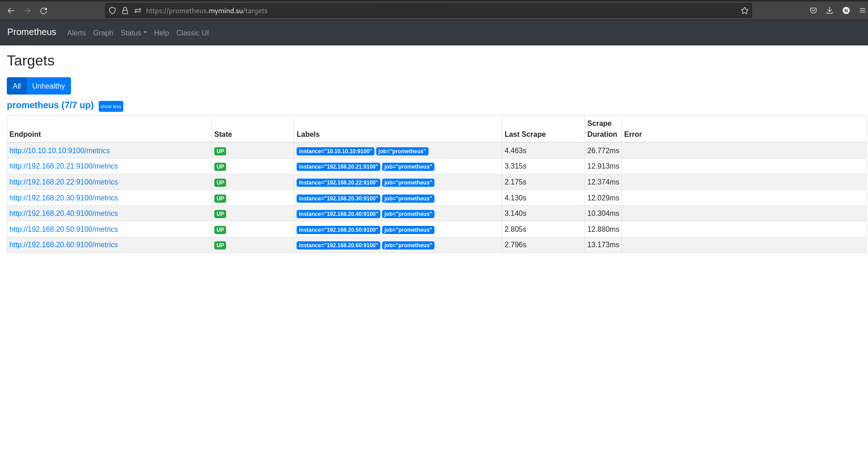Open the Help menu item

[x=161, y=33]
